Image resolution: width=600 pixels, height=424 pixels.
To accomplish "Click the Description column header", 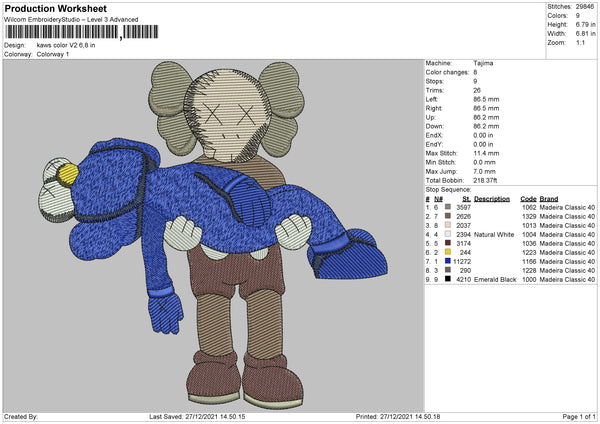I will (492, 197).
